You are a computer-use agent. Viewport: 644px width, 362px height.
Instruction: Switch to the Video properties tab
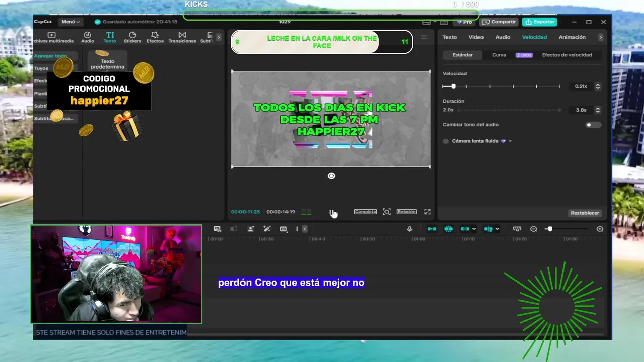[476, 37]
